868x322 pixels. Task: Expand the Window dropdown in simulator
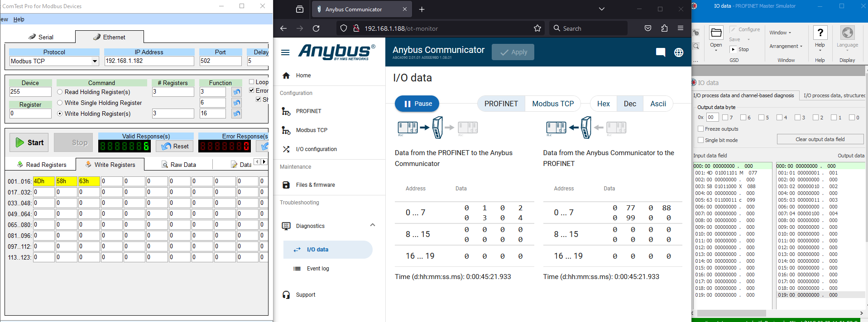point(780,33)
